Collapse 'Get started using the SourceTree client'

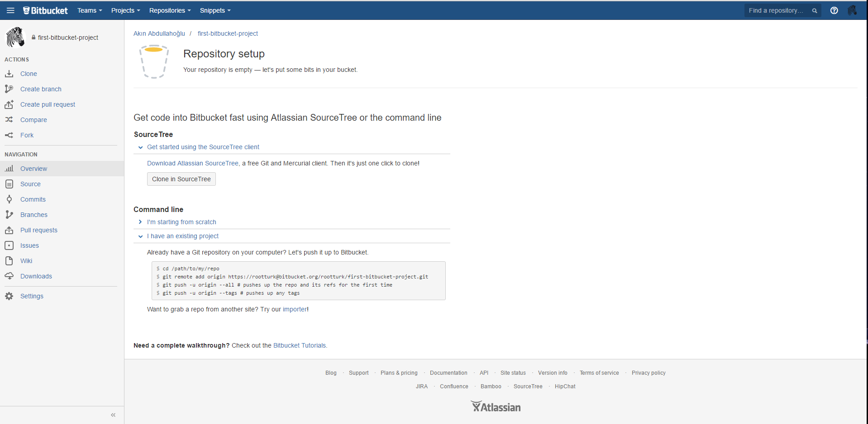pyautogui.click(x=203, y=147)
